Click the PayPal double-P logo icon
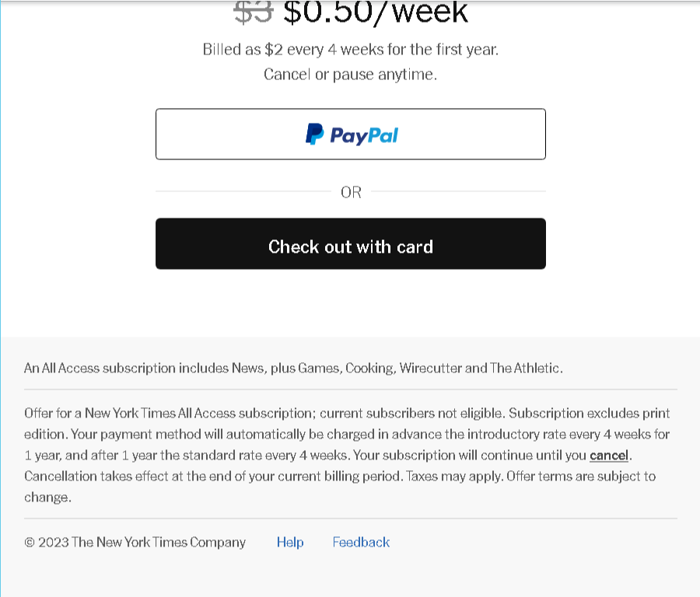The height and width of the screenshot is (597, 700). [x=314, y=134]
